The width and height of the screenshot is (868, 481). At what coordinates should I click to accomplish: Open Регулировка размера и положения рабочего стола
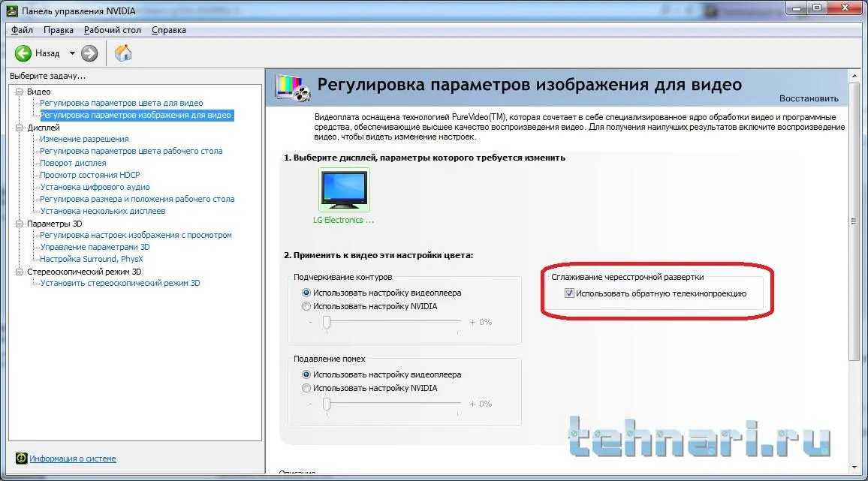[137, 200]
